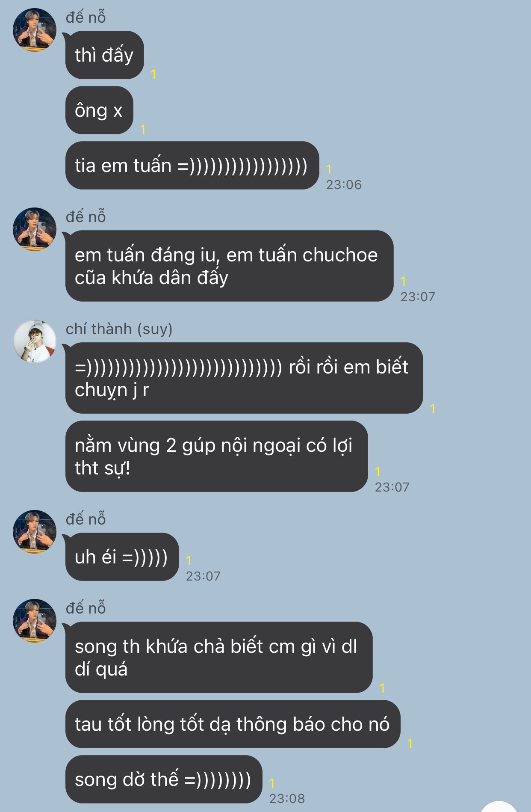Tap sender name "chí thành (suy)"
Screen dimensions: 531x812
pos(119,329)
